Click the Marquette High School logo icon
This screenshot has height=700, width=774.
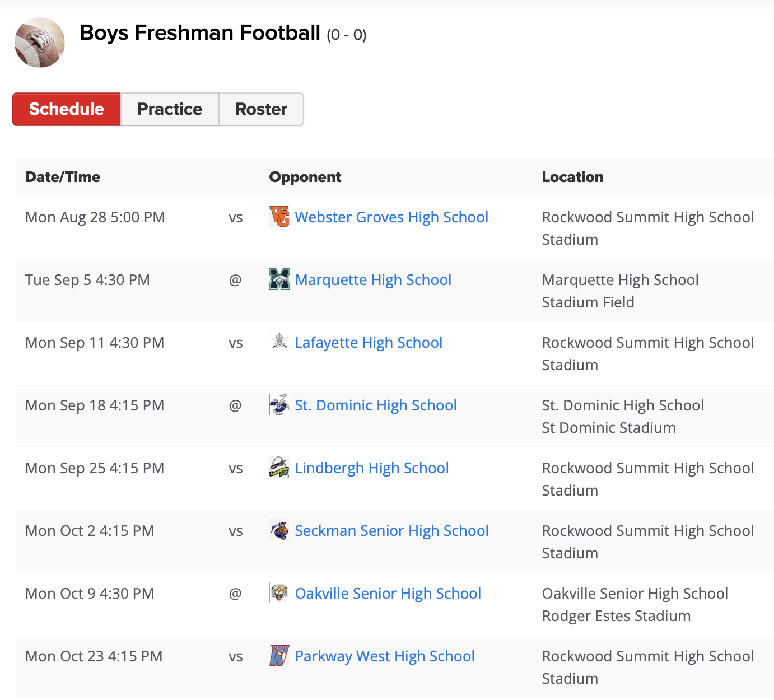point(279,279)
